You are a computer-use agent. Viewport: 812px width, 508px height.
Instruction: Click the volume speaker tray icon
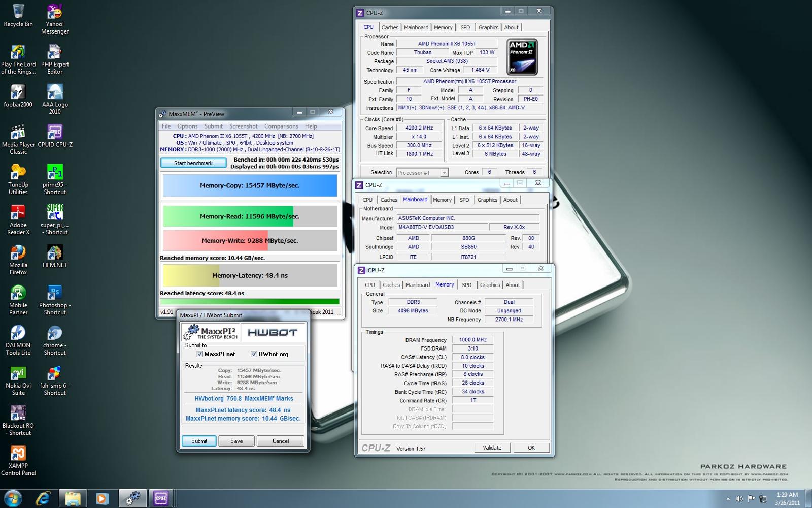[739, 499]
